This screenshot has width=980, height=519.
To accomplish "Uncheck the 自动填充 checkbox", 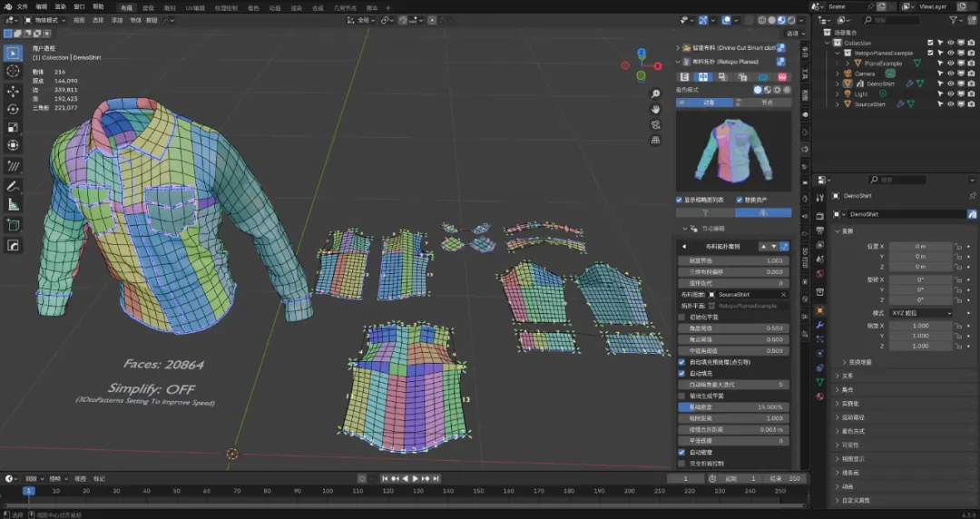I will [x=682, y=373].
